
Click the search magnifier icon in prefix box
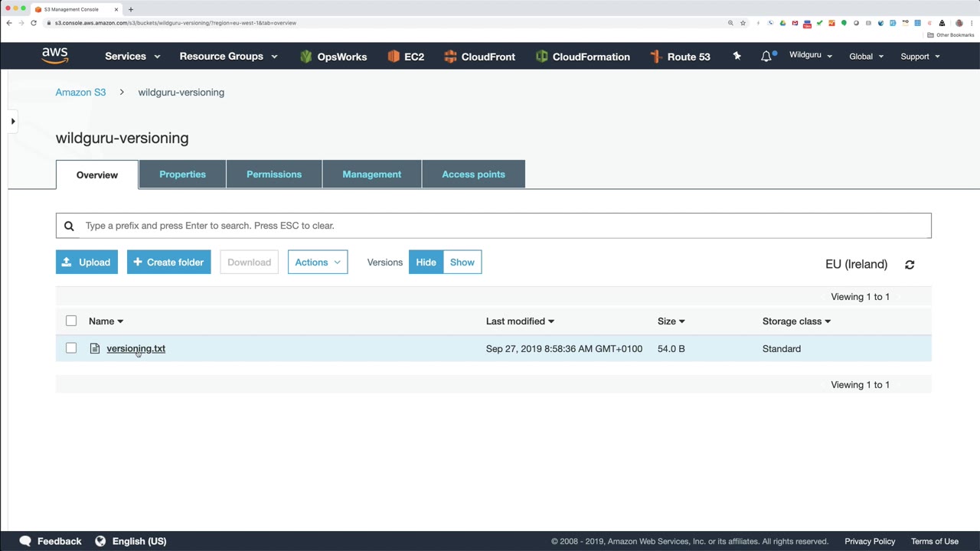coord(69,226)
